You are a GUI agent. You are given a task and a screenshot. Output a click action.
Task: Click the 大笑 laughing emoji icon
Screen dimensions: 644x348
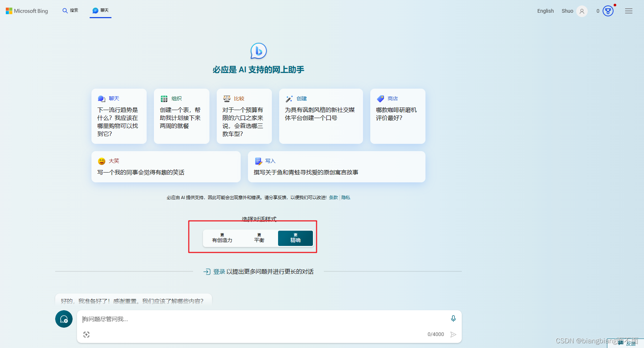click(x=102, y=161)
